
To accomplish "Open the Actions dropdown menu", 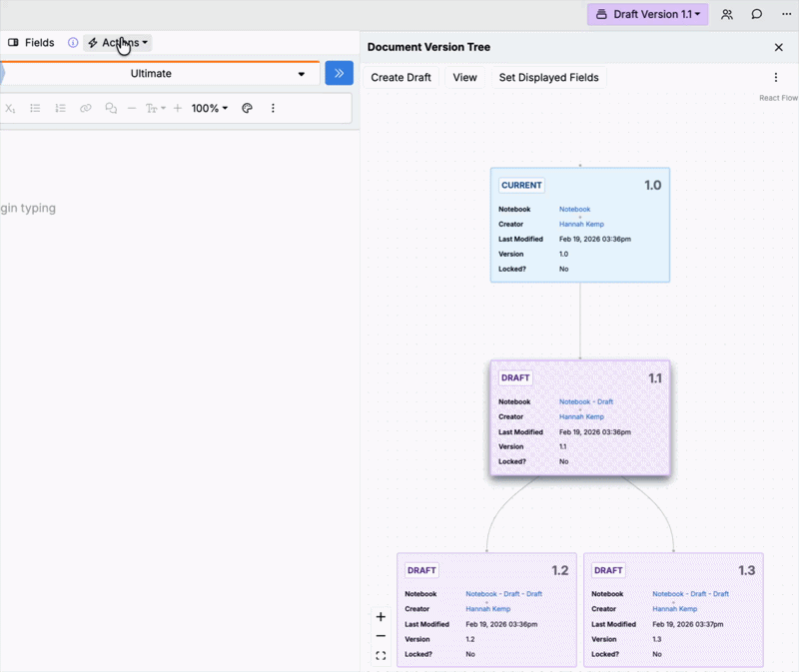I will pyautogui.click(x=118, y=43).
